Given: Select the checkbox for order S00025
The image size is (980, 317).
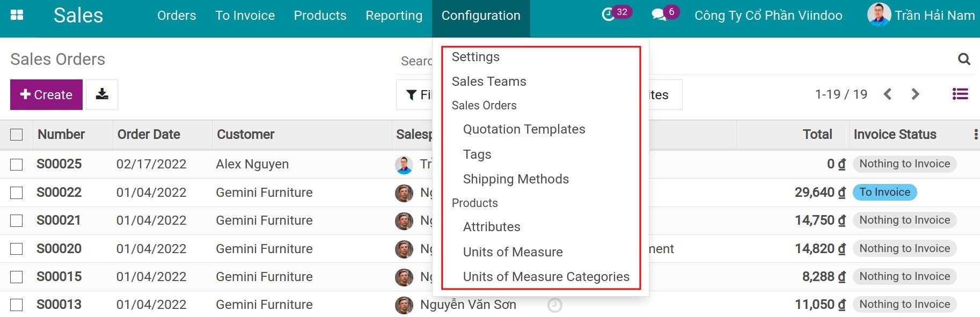Looking at the screenshot, I should (16, 164).
